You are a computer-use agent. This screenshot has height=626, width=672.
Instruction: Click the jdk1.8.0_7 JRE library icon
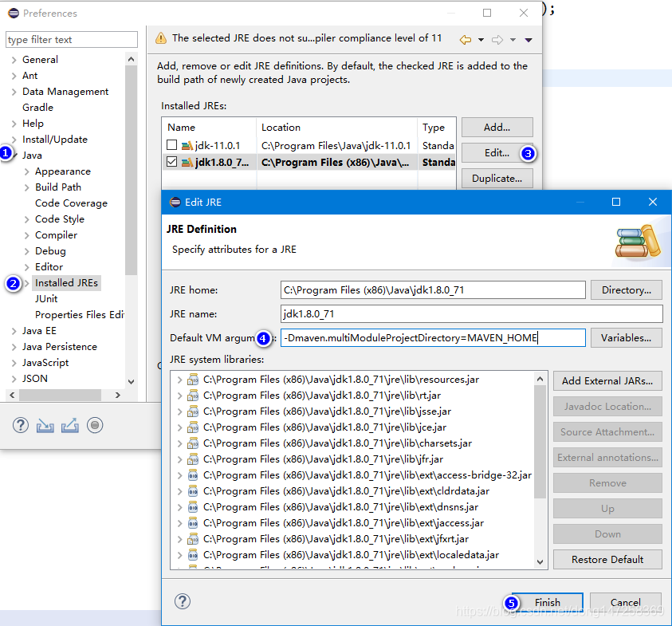coord(187,162)
